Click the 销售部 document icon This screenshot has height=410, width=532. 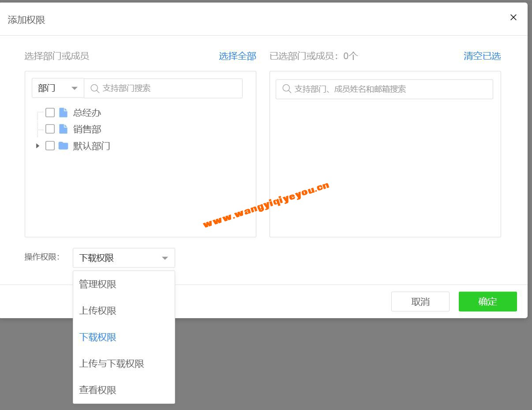(x=63, y=129)
